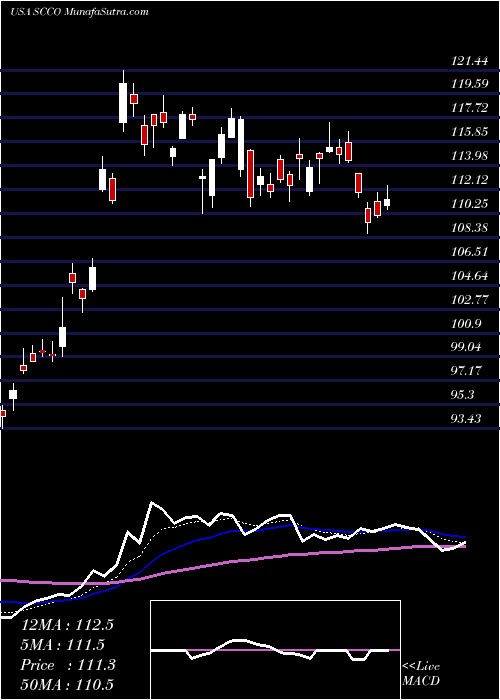Select the 115.85 price level label
Viewport: 500px width, 700px height.
470,132
